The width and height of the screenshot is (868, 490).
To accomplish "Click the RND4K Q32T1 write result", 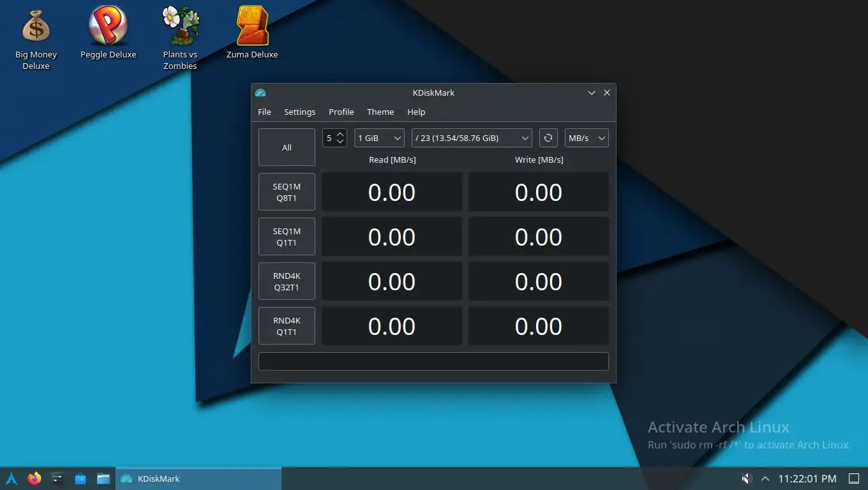I will point(539,281).
